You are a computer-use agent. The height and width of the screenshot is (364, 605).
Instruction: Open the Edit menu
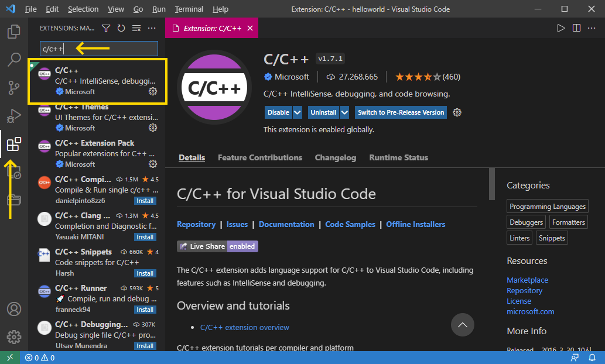(52, 9)
